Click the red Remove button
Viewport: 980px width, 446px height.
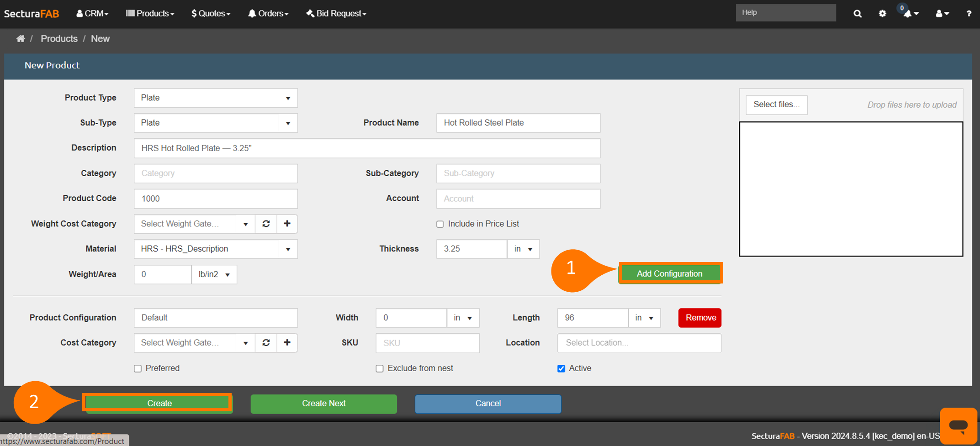point(699,318)
